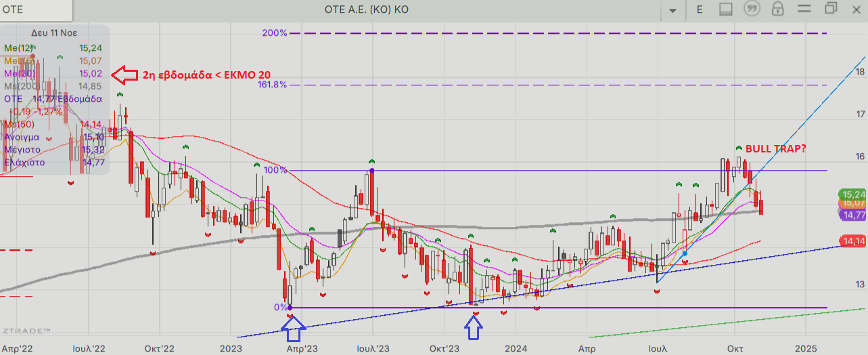
Task: Click the 2025 time axis label
Action: click(805, 348)
